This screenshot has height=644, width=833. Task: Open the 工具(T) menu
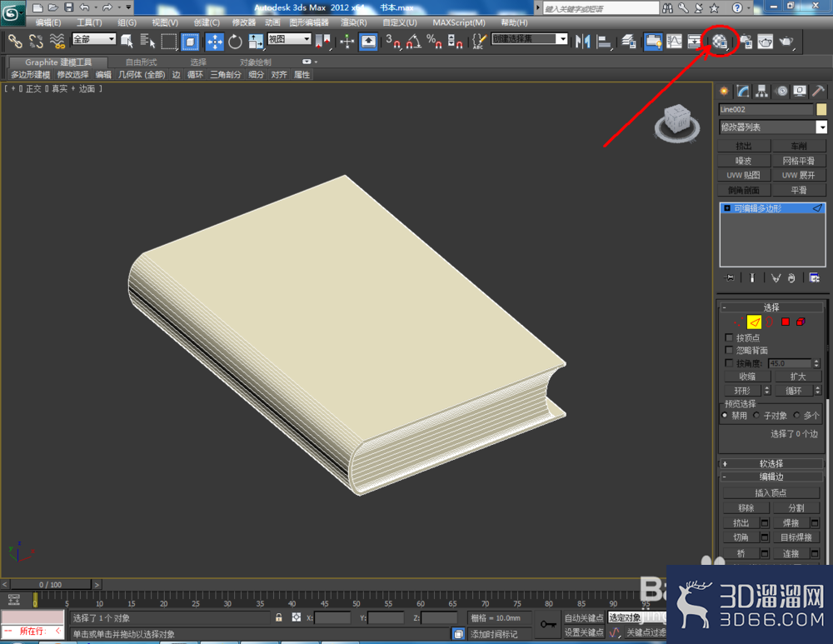pyautogui.click(x=89, y=22)
